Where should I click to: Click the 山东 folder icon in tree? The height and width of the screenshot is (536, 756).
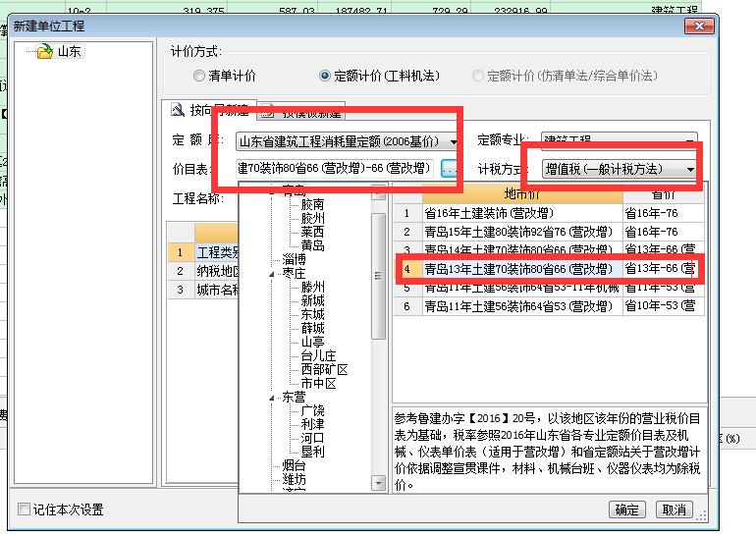coord(45,51)
